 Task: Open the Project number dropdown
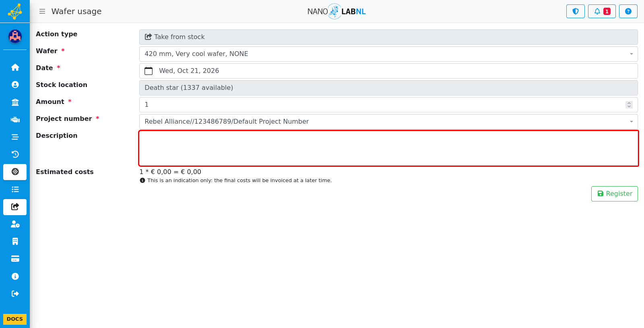point(388,122)
